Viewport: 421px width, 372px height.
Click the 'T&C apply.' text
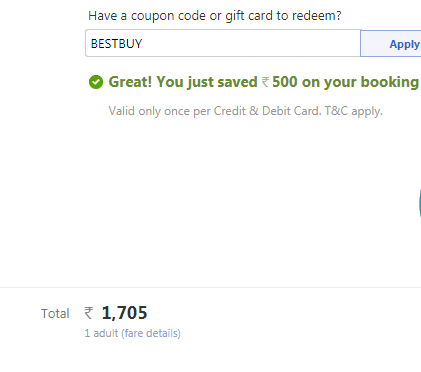(353, 111)
